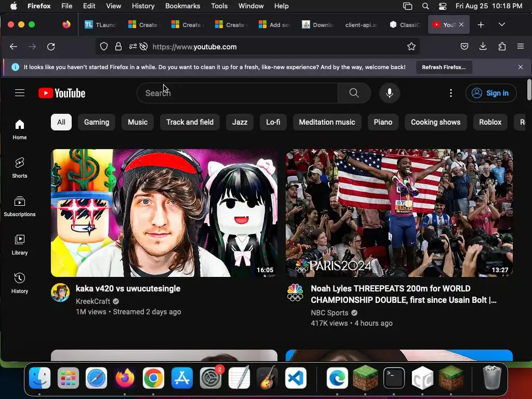Open Subscriptions in the sidebar
The width and height of the screenshot is (532, 399).
tap(20, 206)
